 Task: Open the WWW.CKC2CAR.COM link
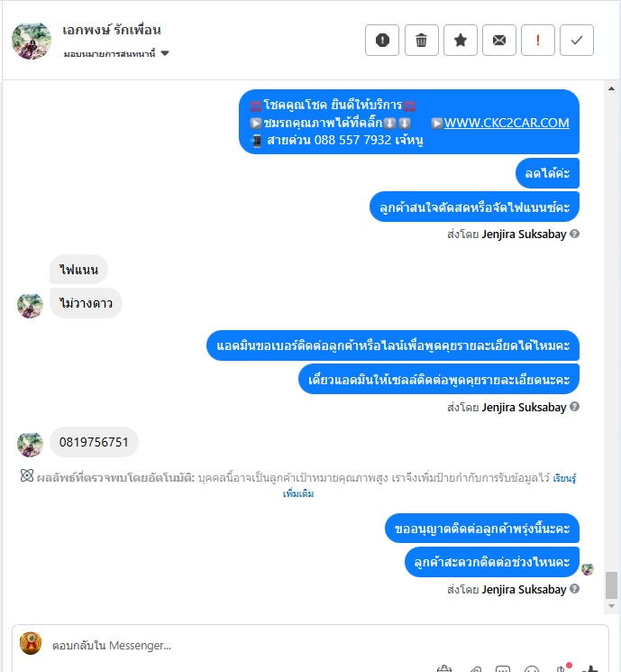[507, 123]
